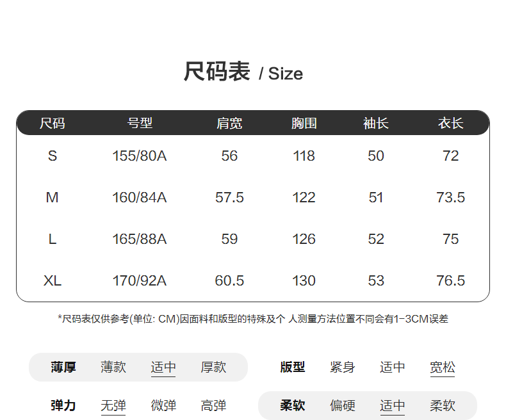Click the 肩宽 column header

coord(229,123)
